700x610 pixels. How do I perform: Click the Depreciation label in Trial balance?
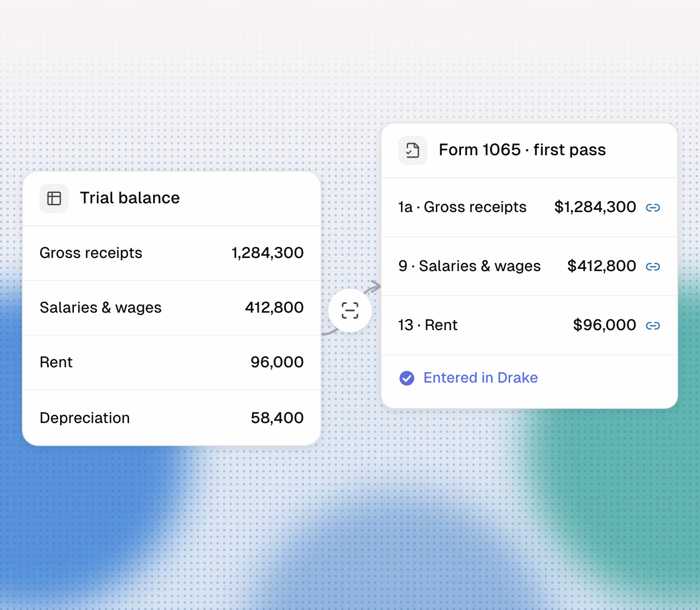[x=85, y=418]
